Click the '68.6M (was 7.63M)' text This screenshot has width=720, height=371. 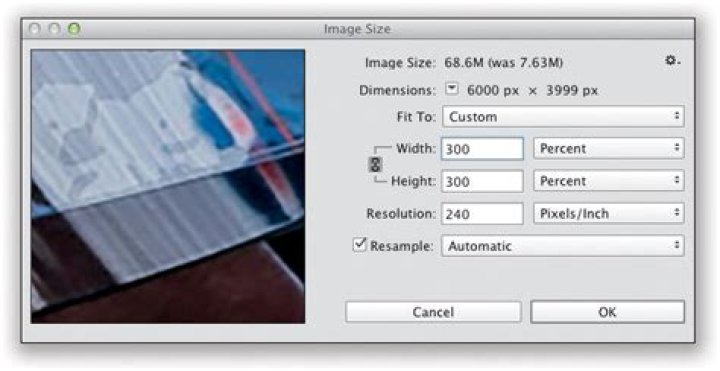503,62
